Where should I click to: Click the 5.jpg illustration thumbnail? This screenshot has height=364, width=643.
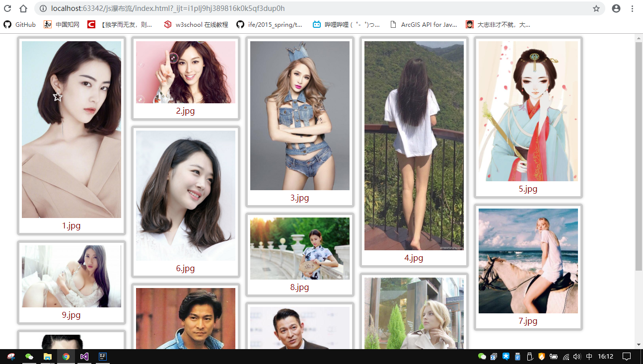tap(528, 111)
